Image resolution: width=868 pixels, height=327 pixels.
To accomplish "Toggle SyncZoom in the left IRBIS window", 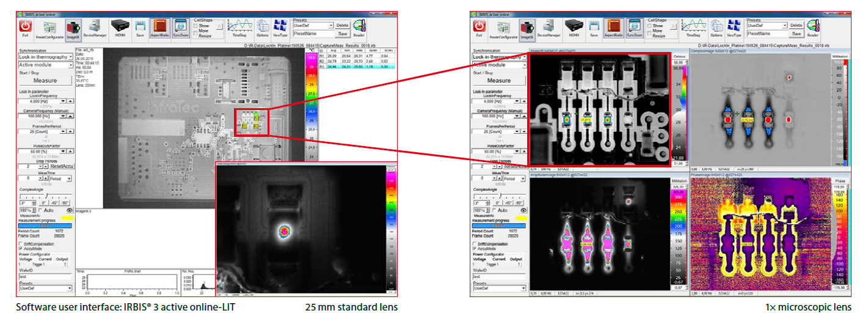I will (x=181, y=28).
